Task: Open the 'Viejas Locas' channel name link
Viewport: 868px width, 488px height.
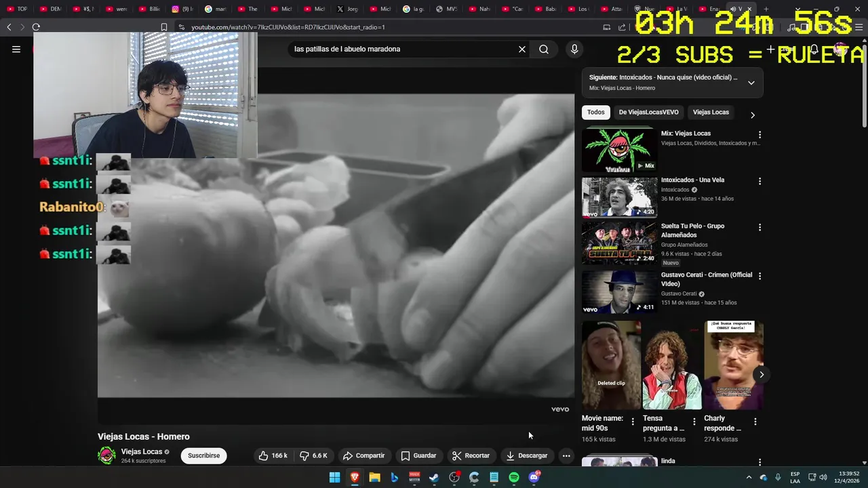Action: click(142, 451)
